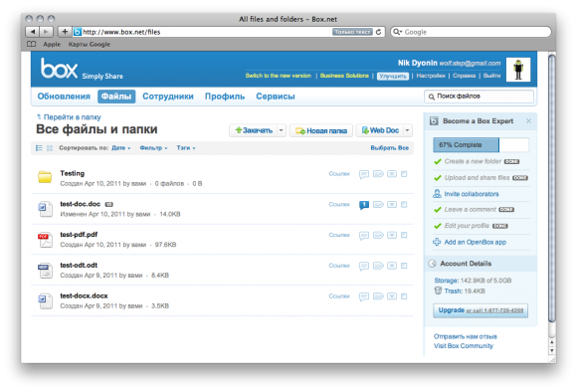Viewport: 577px width, 392px height.
Task: Open the Карты Google bookmark
Action: (x=90, y=44)
